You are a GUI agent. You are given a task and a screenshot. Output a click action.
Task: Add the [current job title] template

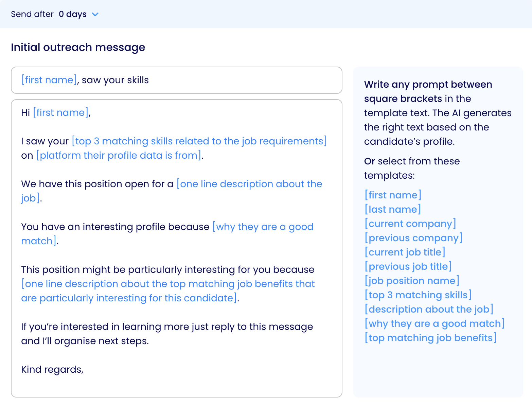405,252
